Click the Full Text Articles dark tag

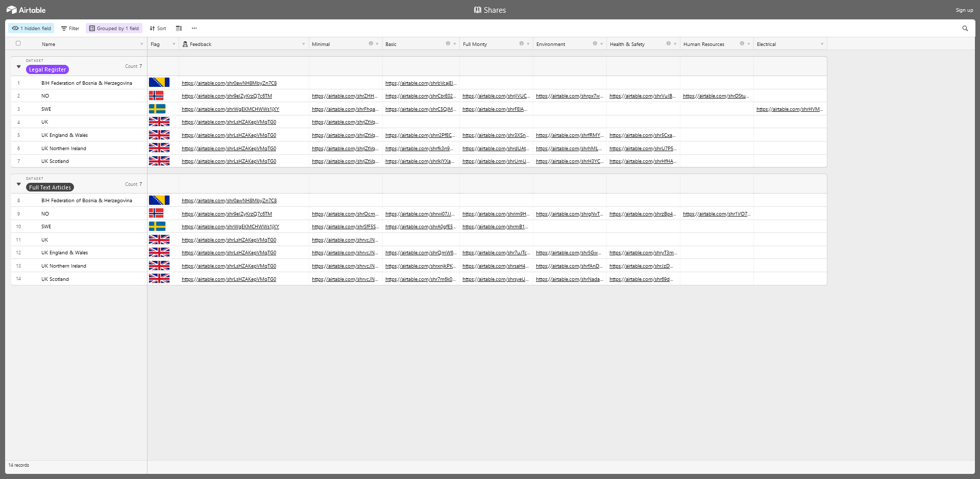[50, 187]
